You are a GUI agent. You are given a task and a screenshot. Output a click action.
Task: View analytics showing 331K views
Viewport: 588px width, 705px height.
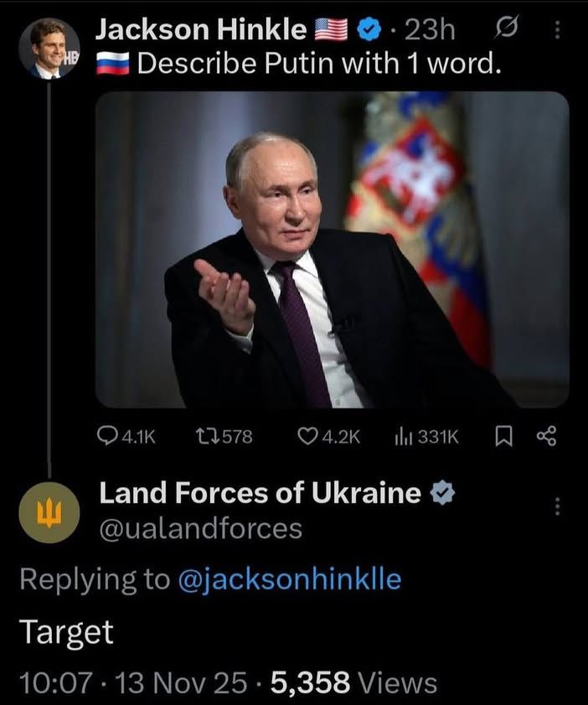click(426, 436)
